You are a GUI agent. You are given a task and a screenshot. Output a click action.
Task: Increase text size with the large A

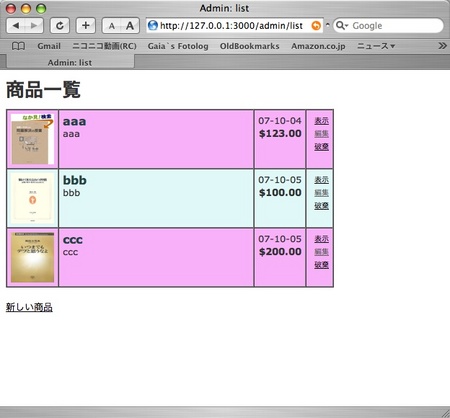(x=130, y=26)
